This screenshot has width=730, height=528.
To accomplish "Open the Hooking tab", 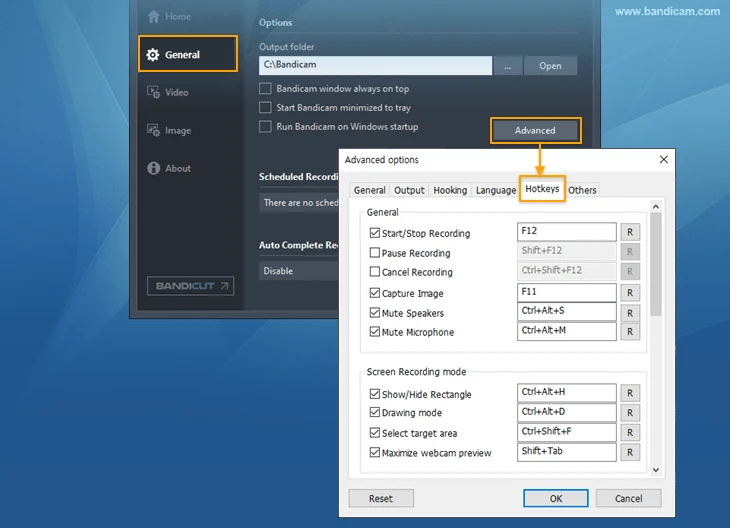I will [x=450, y=190].
